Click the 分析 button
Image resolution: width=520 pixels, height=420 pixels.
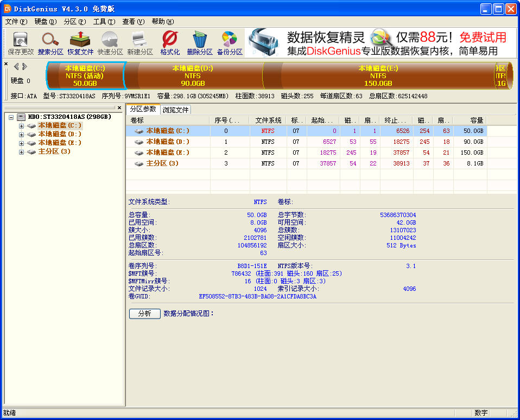pyautogui.click(x=144, y=314)
